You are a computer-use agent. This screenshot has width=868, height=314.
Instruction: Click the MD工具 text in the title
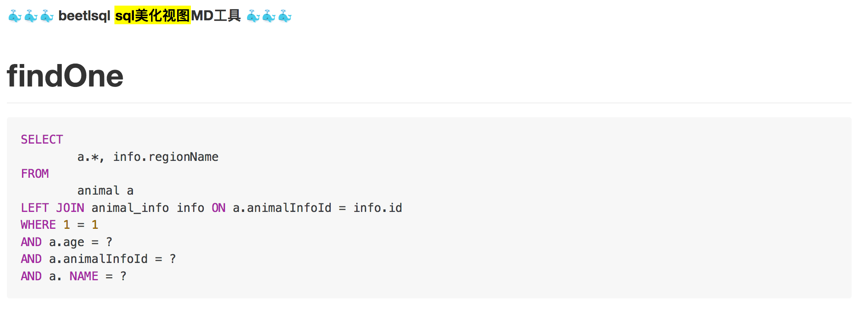216,16
